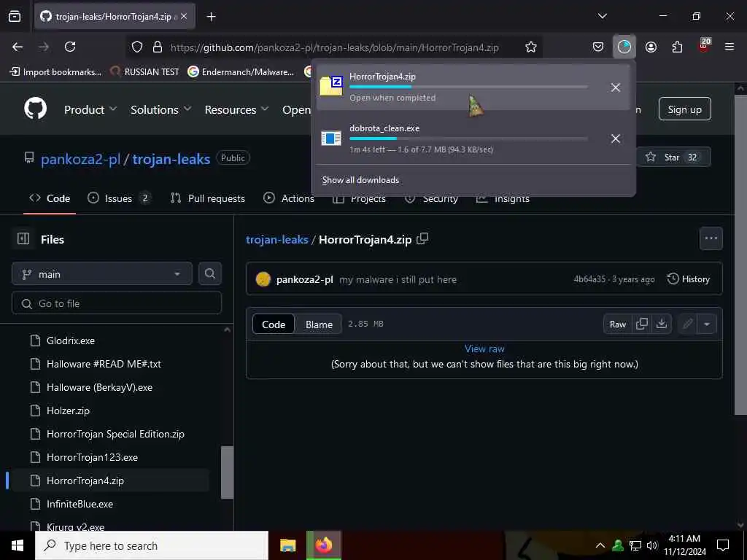
Task: Show hidden system tray icons
Action: click(600, 545)
